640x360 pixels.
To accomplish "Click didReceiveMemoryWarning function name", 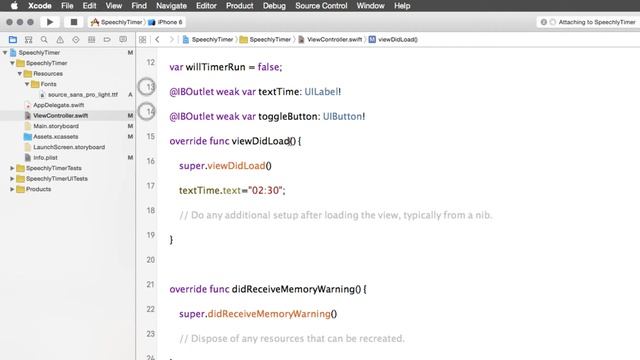I will (x=293, y=289).
